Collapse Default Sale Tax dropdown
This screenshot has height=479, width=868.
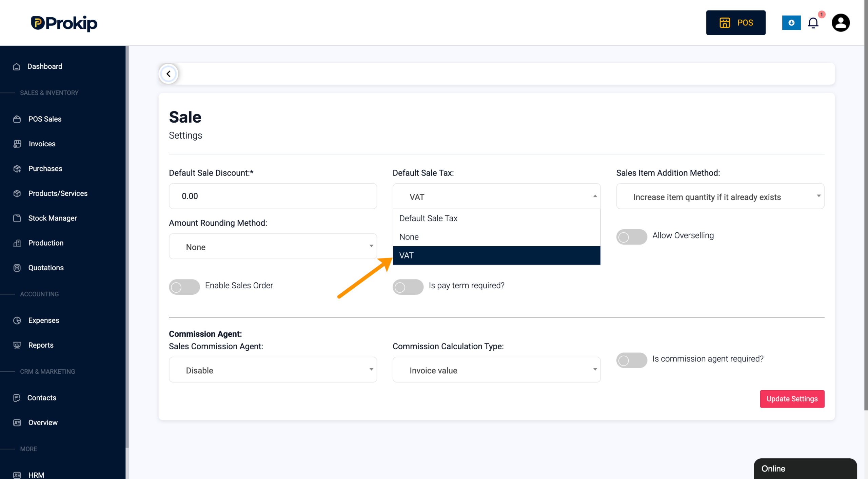(496, 196)
